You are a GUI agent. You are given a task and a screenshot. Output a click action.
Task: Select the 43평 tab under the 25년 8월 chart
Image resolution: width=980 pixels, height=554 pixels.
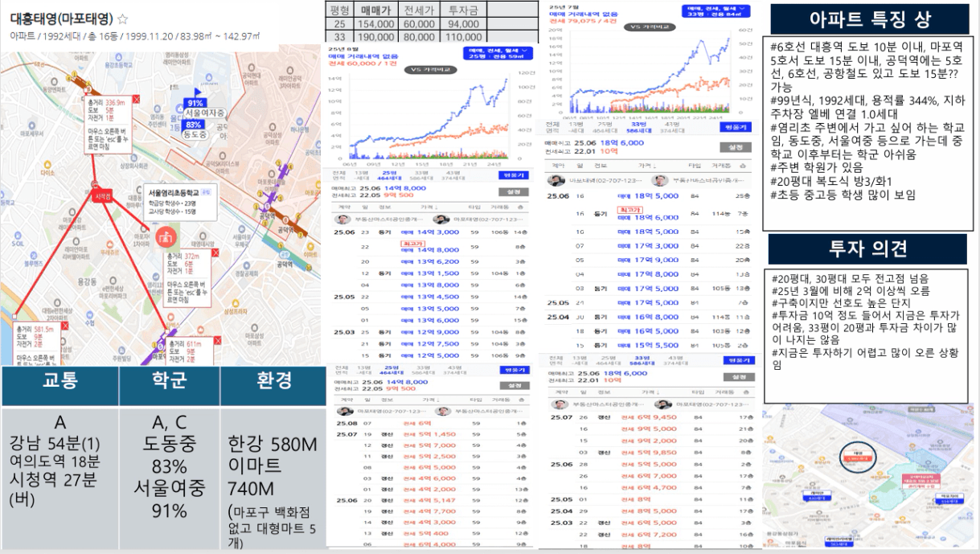pos(453,174)
